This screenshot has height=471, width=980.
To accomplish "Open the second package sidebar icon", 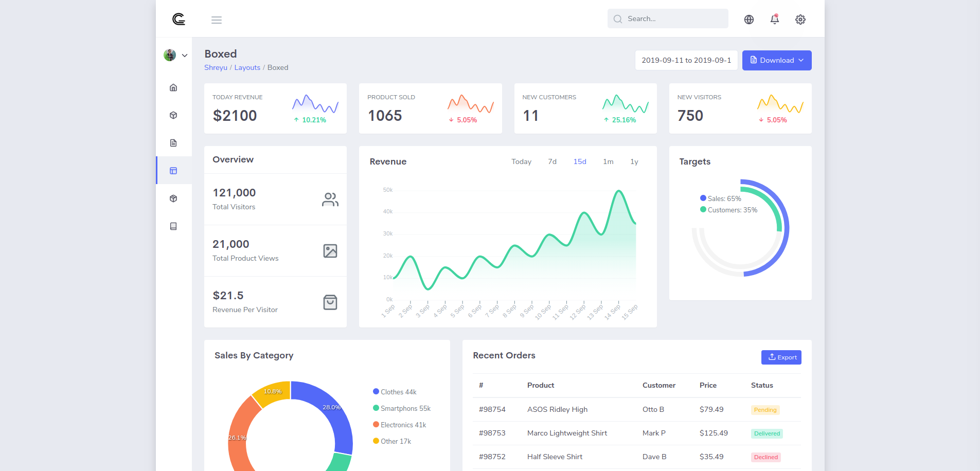I will tap(173, 198).
